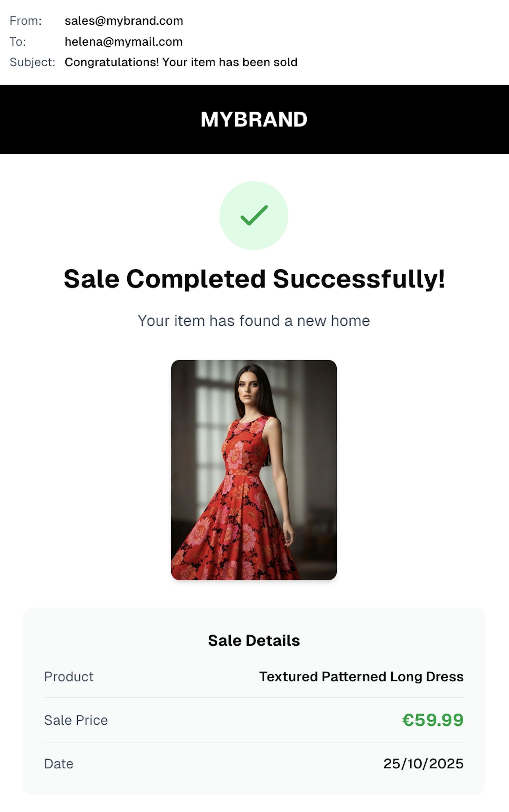Click the "Your item has found a new home" text
This screenshot has width=509, height=812.
254,321
